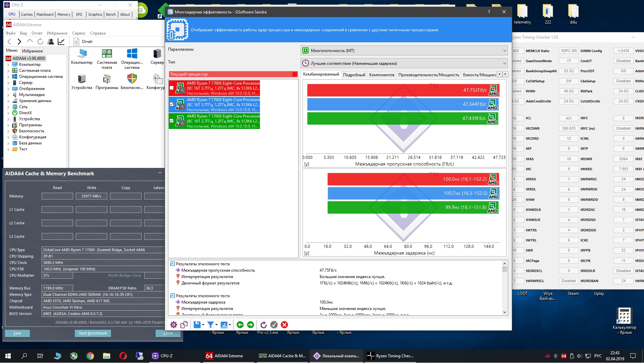The width and height of the screenshot is (644, 363).
Task: Uncheck the green Ryzen 7 1700X entry
Action: pyautogui.click(x=172, y=121)
